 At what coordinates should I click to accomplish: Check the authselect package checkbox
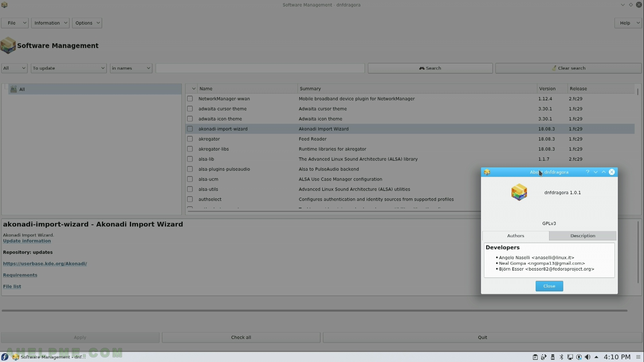(190, 199)
